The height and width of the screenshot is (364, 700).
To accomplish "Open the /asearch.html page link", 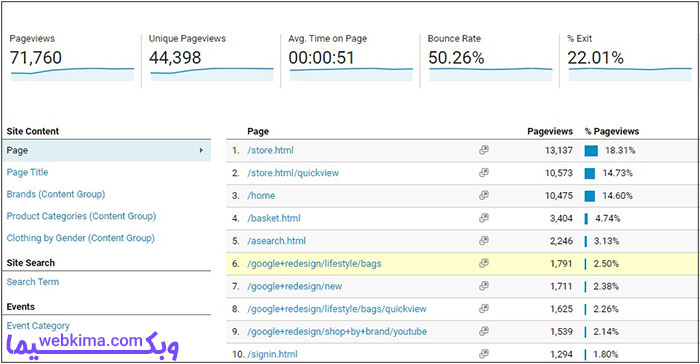I will [277, 241].
